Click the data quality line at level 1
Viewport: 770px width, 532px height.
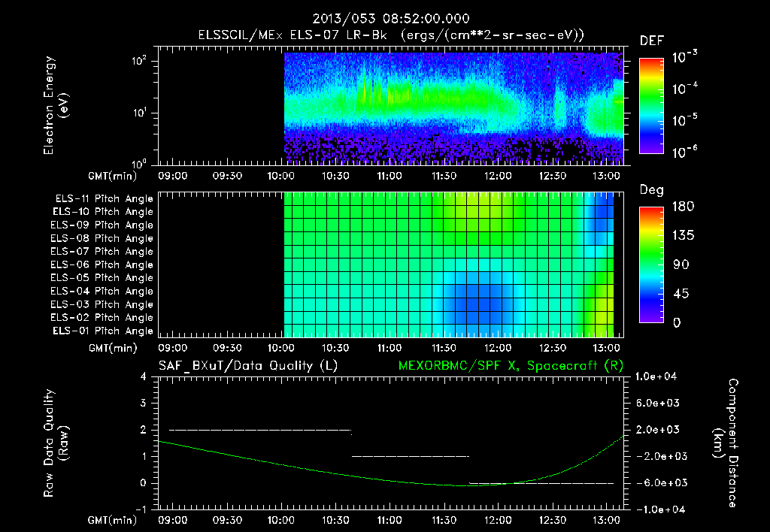tap(411, 456)
